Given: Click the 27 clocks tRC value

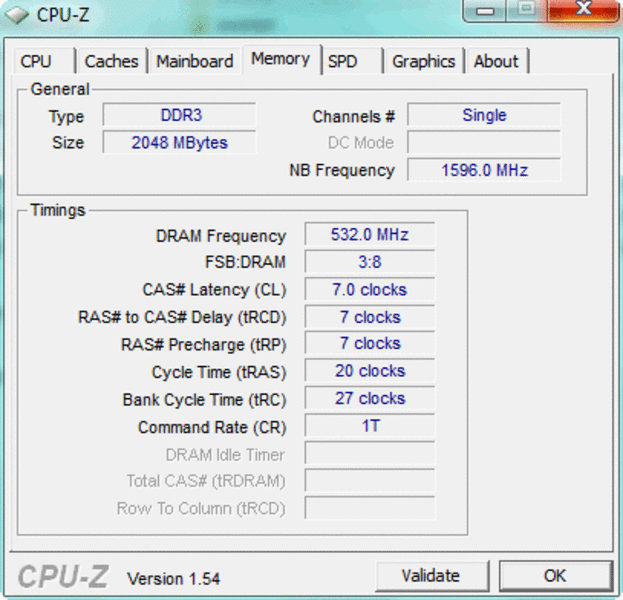Looking at the screenshot, I should [370, 398].
